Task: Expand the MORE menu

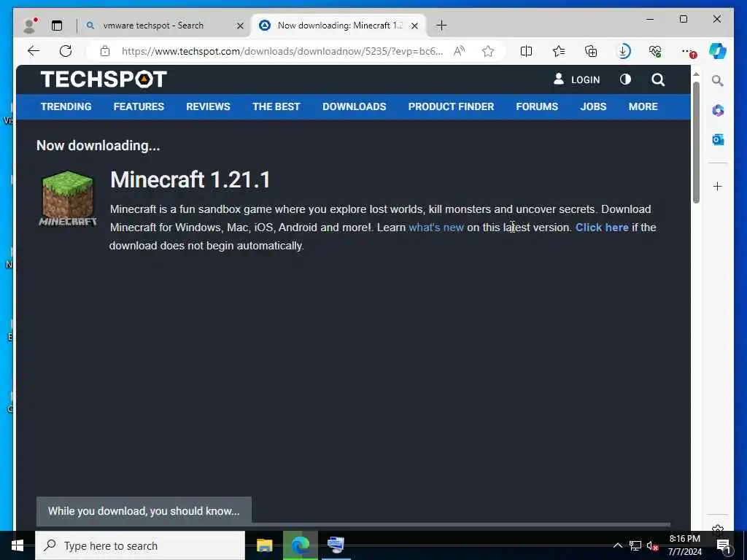Action: (x=643, y=106)
